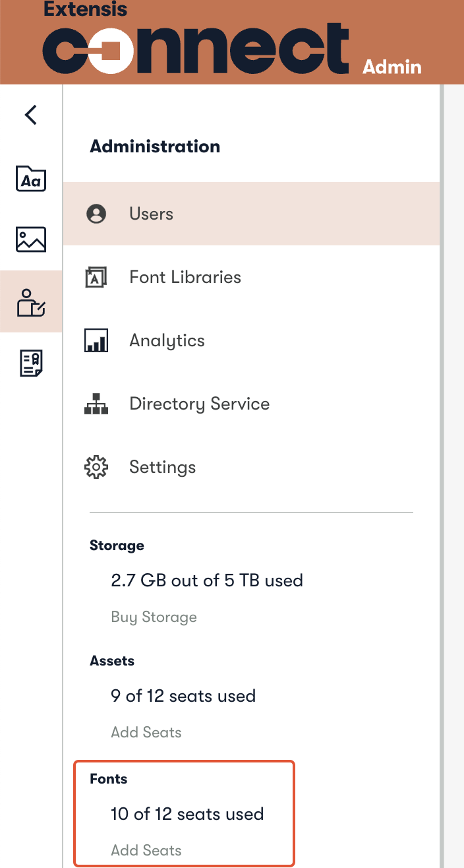Click the Extensis Connect logo
Viewport: 464px width, 868px height.
pyautogui.click(x=196, y=38)
